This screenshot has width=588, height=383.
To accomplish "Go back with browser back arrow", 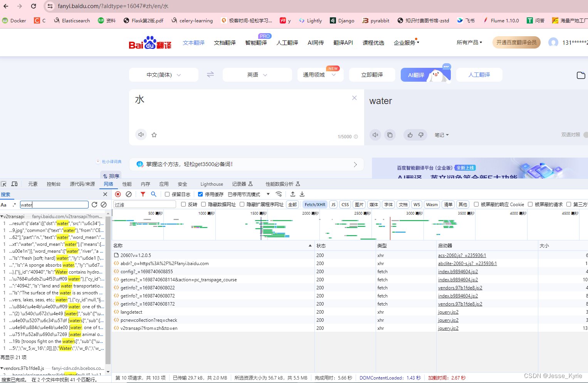I will (6, 6).
